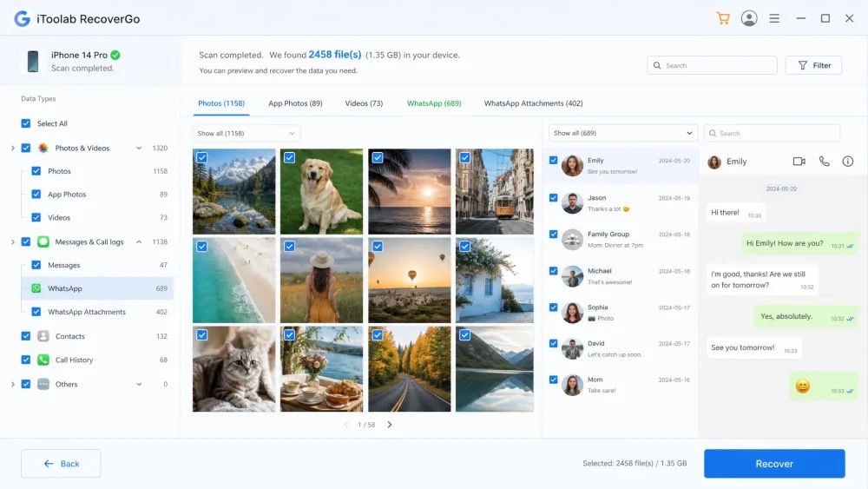Open the yellow tram street photo
The width and height of the screenshot is (868, 489).
click(495, 192)
